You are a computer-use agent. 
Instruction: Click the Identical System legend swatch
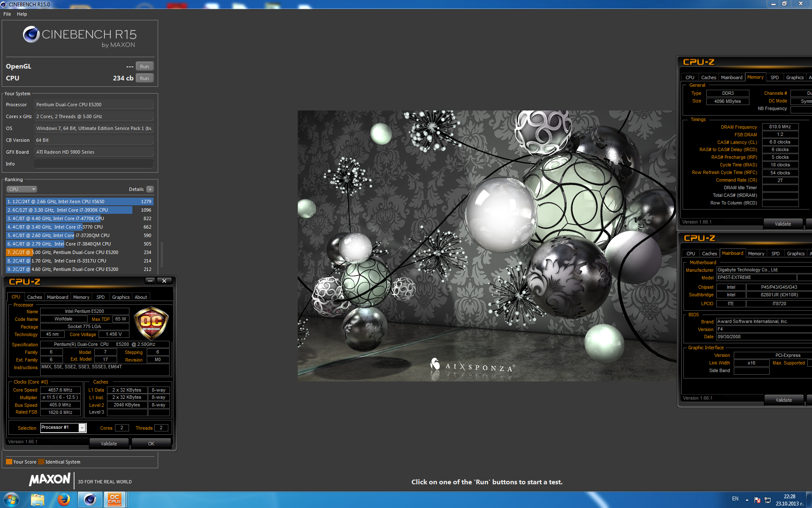(41, 462)
